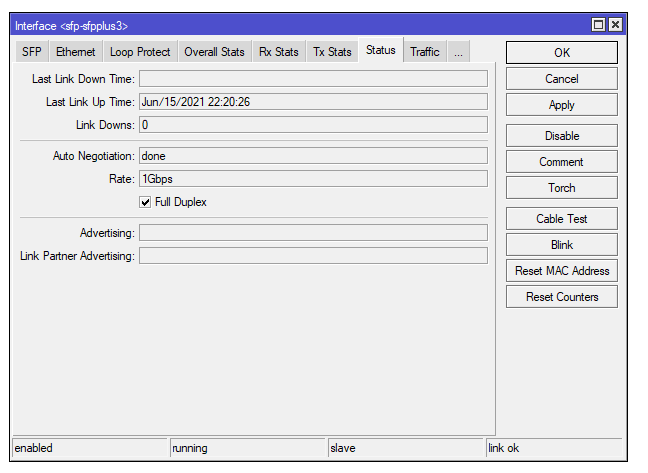Select the Status tab
This screenshot has height=473, width=648.
(x=381, y=50)
